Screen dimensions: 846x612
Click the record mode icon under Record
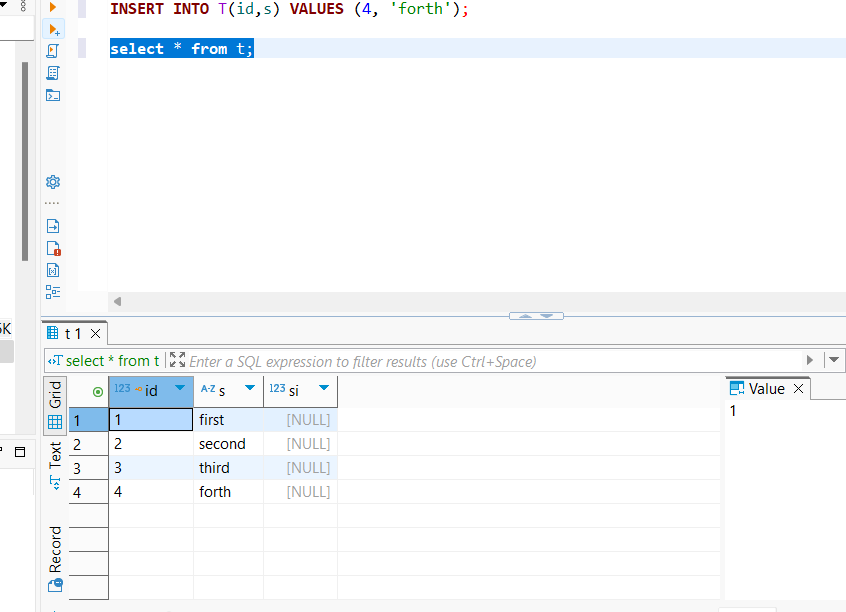(x=55, y=586)
